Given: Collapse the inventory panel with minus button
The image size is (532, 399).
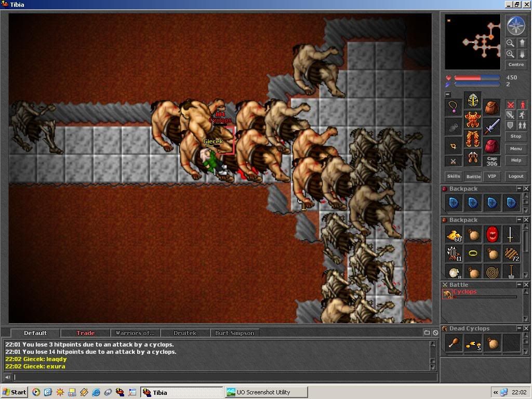Looking at the screenshot, I should [448, 95].
